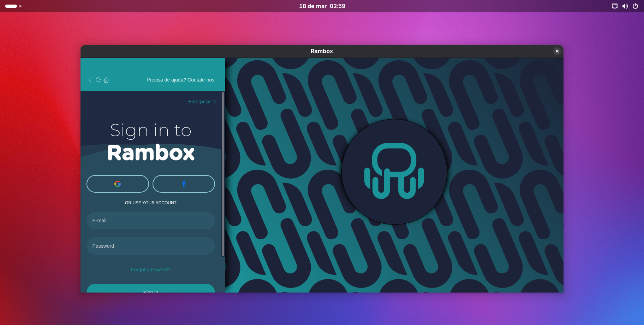Click 'Precisa de ajuda? Contate-nos' help link
Viewport: 644px width, 325px height.
pyautogui.click(x=180, y=80)
